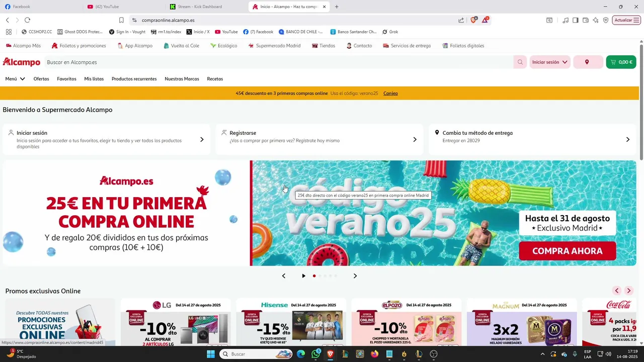Open the Vuelta al Cole link
Image resolution: width=644 pixels, height=362 pixels.
pos(181,46)
